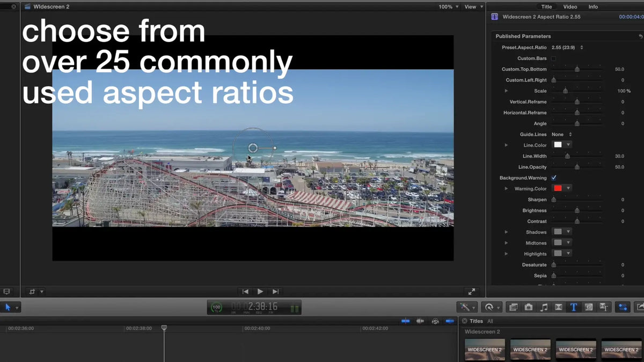Click the Midtones gray color swatch
This screenshot has width=644, height=362.
[558, 242]
